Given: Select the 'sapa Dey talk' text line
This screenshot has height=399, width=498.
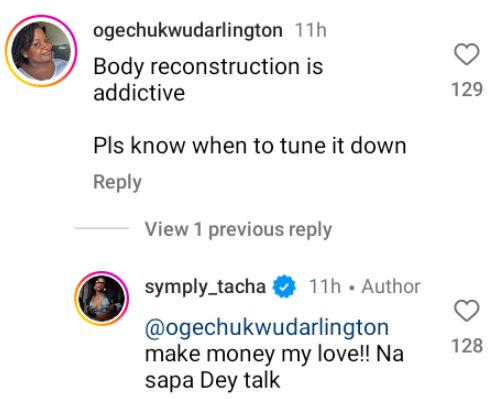Looking at the screenshot, I should [x=212, y=380].
